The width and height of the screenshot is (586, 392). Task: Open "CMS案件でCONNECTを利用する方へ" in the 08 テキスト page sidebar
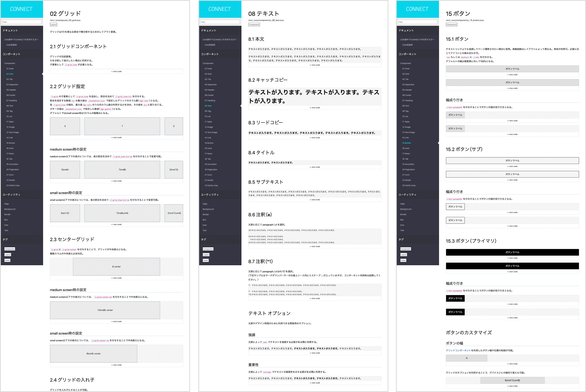point(220,40)
